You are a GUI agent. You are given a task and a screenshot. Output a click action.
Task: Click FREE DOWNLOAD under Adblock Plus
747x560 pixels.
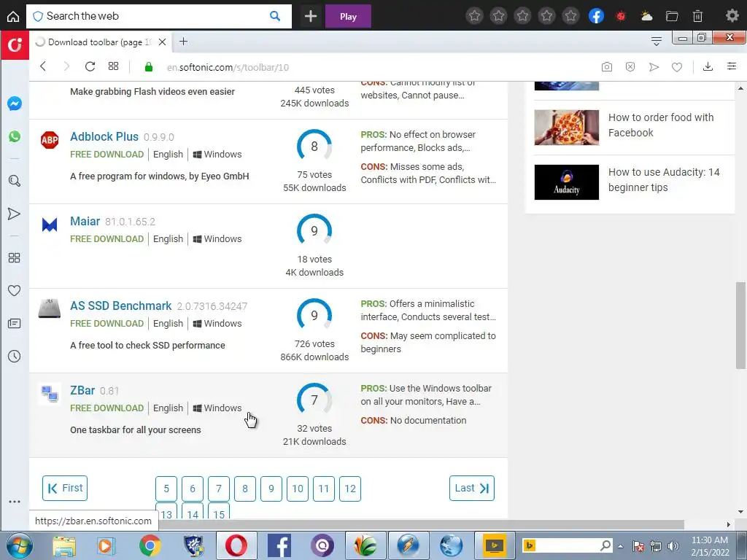[107, 155]
